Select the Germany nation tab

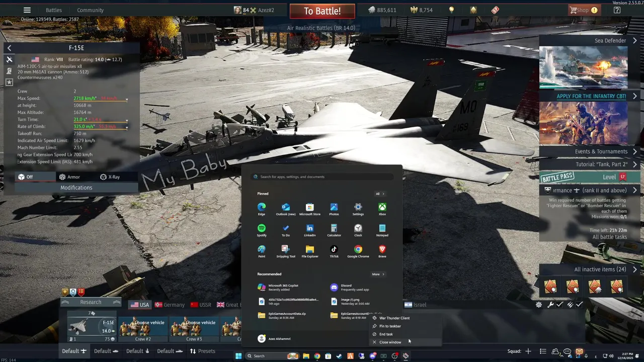[170, 305]
